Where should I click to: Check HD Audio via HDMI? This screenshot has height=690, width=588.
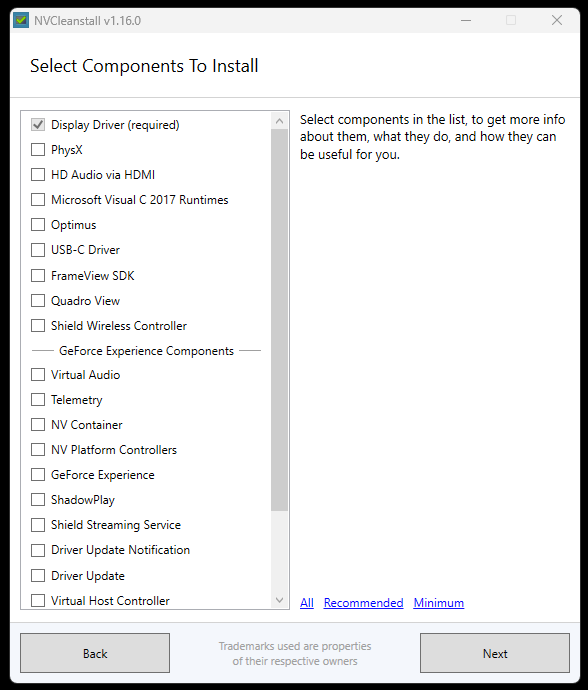point(38,175)
